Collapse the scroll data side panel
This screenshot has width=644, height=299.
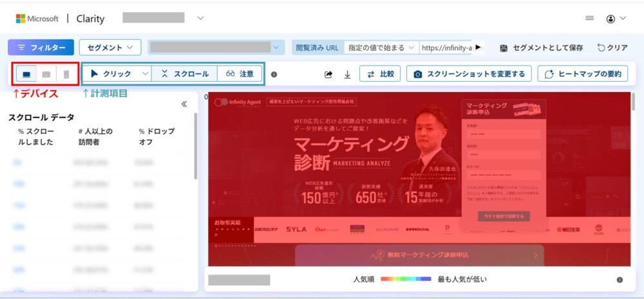184,104
